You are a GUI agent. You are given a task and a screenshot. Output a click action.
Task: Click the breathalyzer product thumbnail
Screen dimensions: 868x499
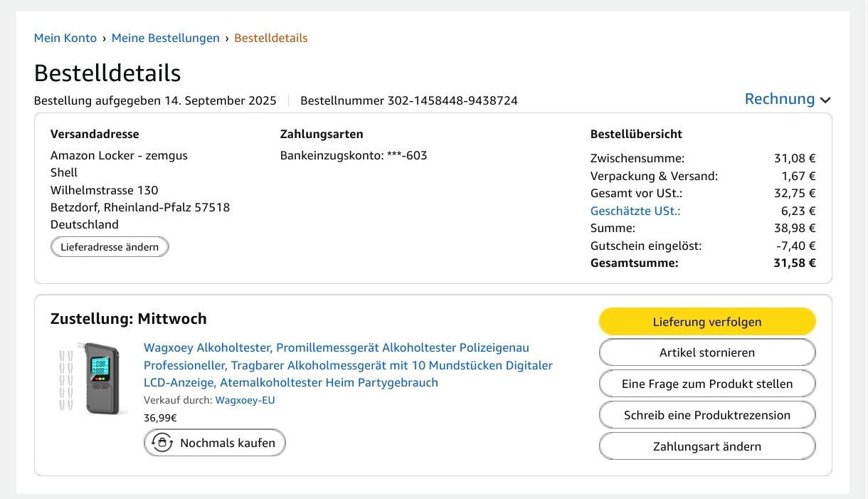pyautogui.click(x=92, y=379)
